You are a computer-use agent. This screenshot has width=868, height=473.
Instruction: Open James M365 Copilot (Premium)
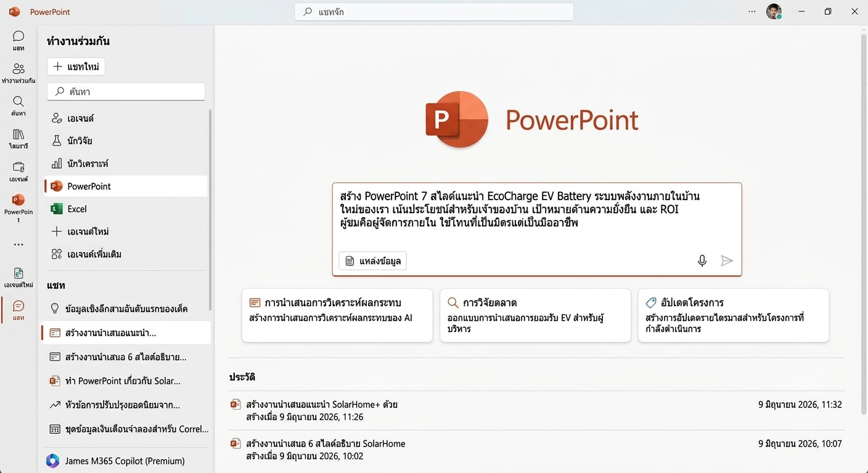click(x=126, y=461)
